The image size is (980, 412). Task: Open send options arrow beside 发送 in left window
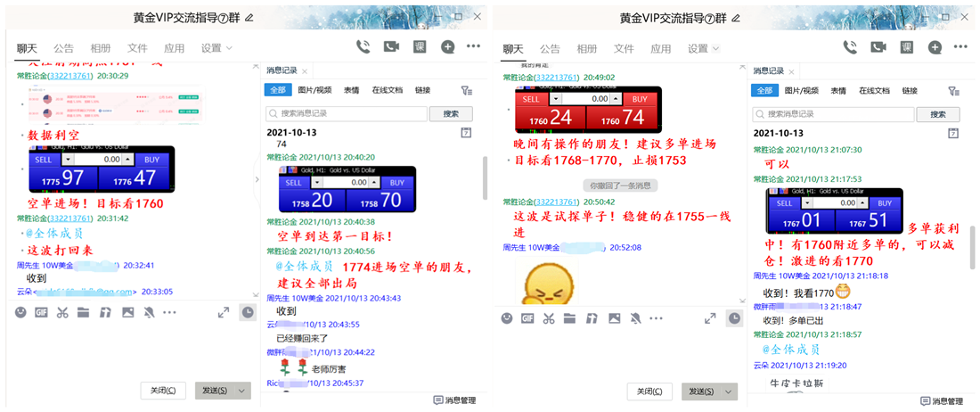[242, 391]
